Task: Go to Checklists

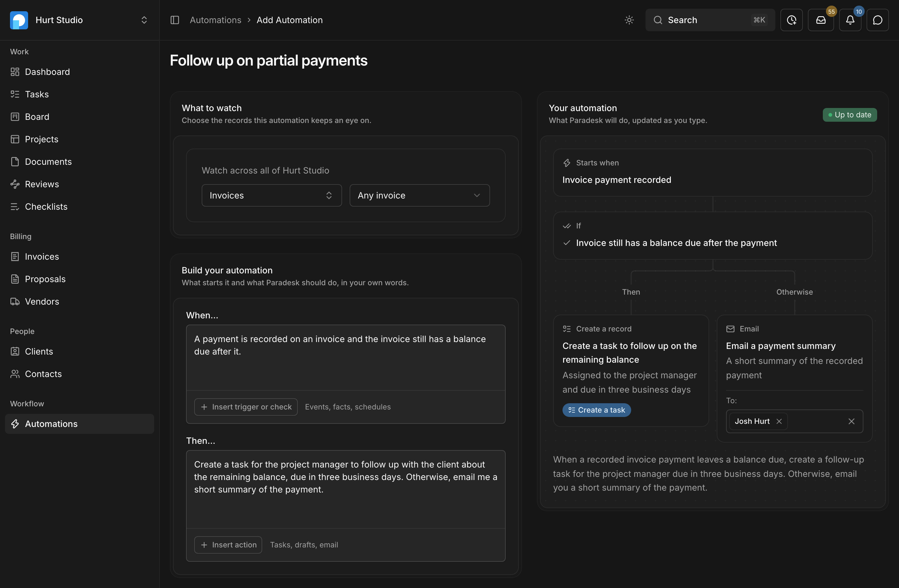Action: [79, 207]
